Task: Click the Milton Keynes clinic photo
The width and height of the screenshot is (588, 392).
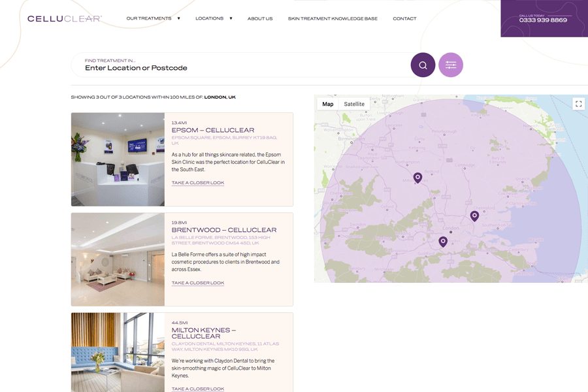Action: point(118,352)
